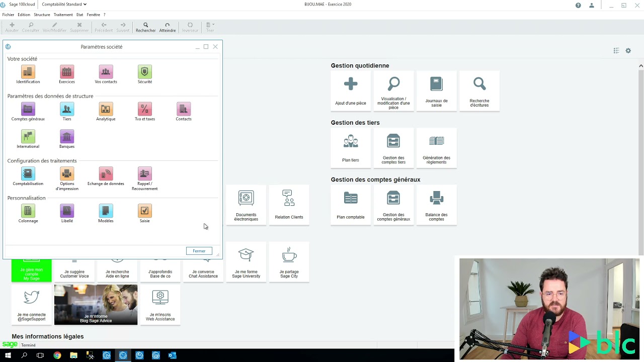Screen dimensions: 644x362
Task: Open the Fenêtre menu
Action: (93, 15)
